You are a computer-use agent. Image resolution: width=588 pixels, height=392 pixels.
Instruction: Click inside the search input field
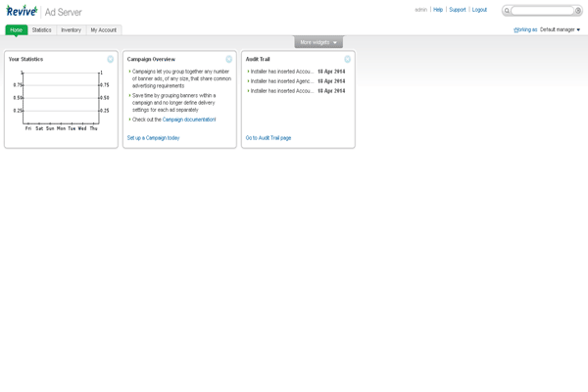(544, 11)
